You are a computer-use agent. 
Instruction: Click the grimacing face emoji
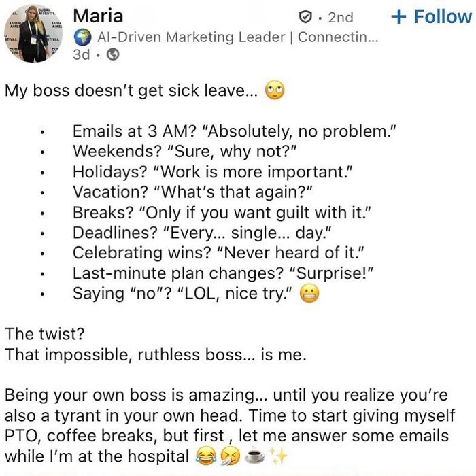[309, 294]
